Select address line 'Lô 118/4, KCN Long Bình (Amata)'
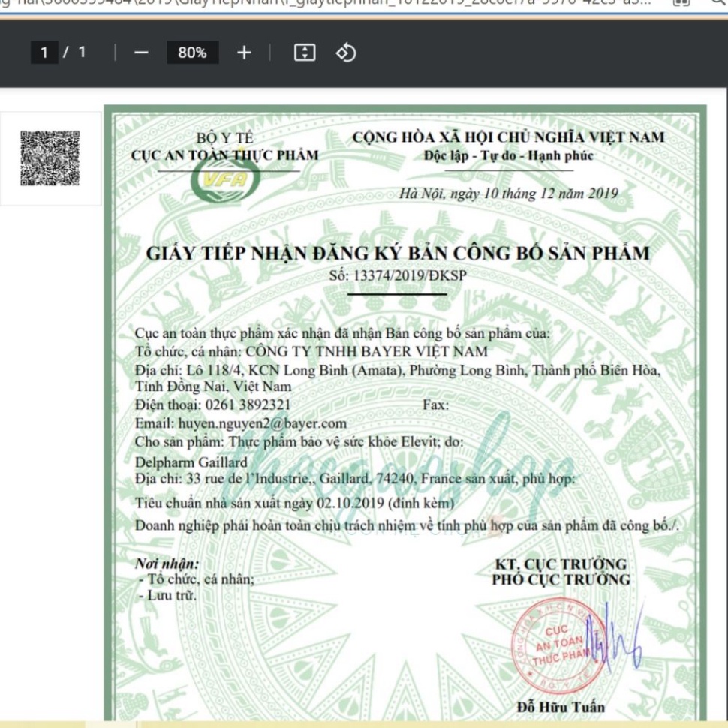 296,370
